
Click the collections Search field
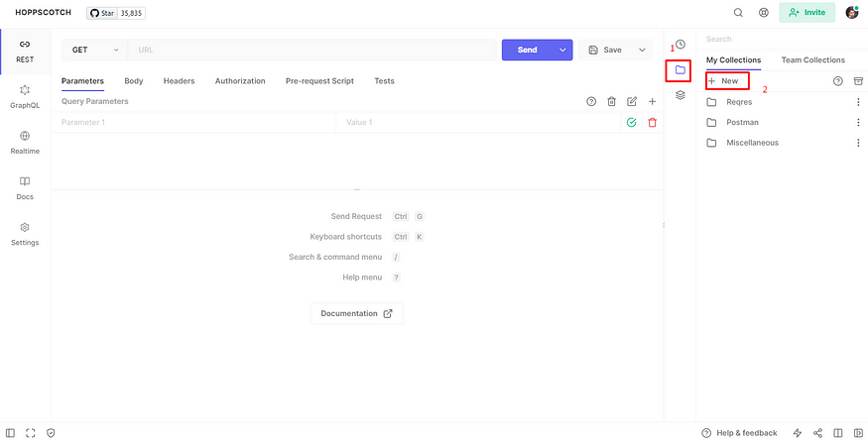[x=782, y=40]
